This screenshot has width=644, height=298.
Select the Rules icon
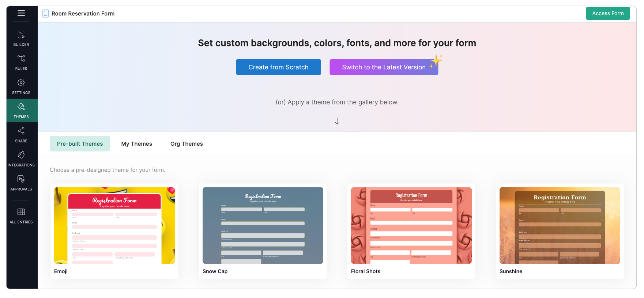[x=21, y=62]
